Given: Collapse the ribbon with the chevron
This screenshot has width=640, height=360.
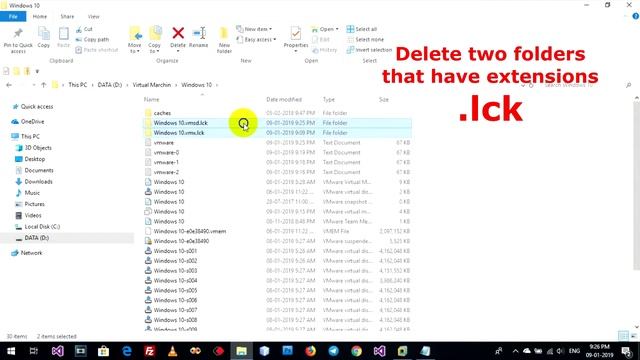Looking at the screenshot, I should coord(626,16).
